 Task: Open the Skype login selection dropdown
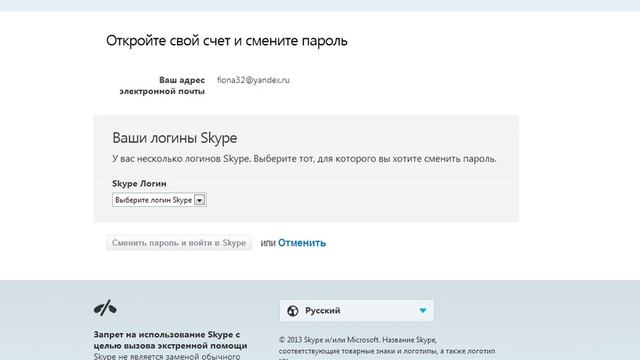(159, 200)
